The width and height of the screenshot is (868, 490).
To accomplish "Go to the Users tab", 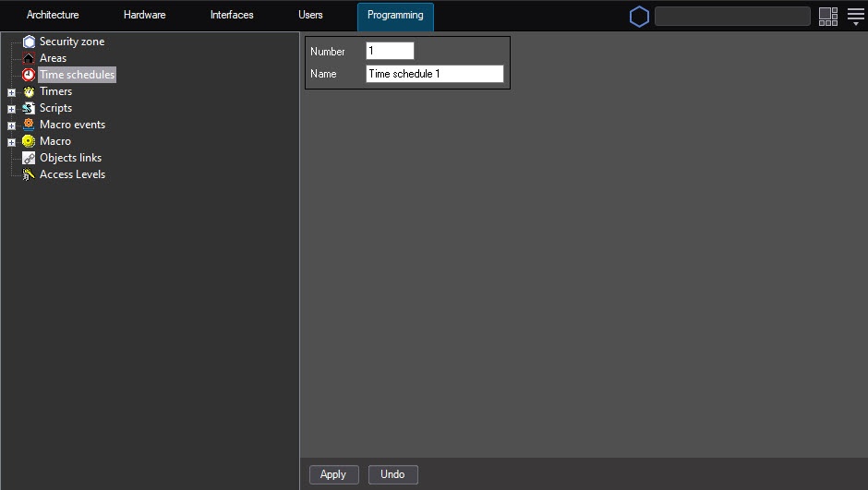I will [310, 15].
